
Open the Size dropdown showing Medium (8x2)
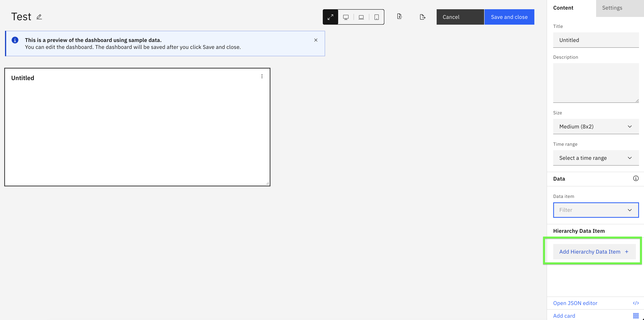click(x=596, y=127)
